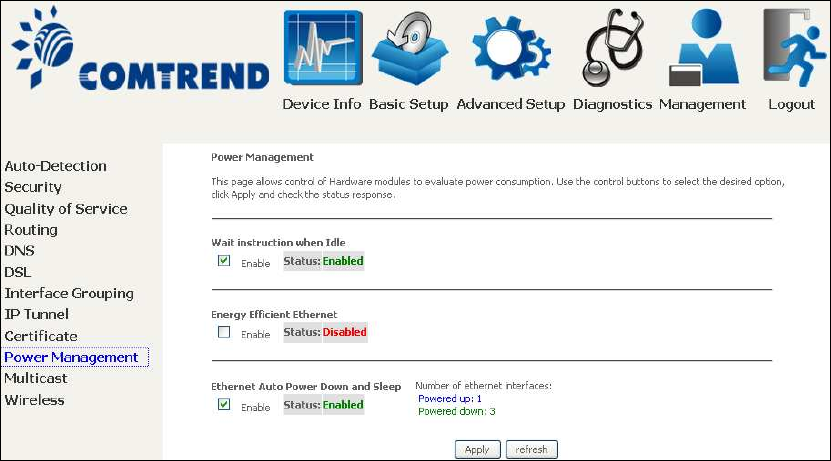
Task: Open the Auto-Detection menu item
Action: click(x=56, y=166)
